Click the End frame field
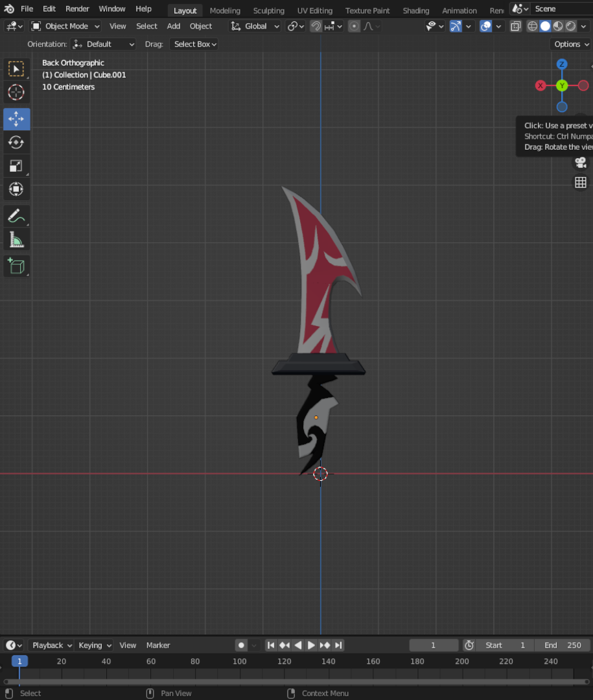 (562, 645)
